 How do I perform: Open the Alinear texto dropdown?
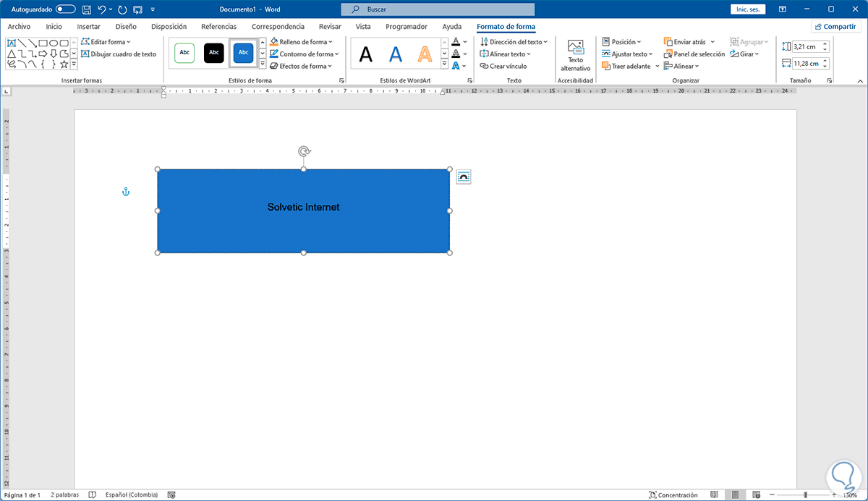[506, 54]
